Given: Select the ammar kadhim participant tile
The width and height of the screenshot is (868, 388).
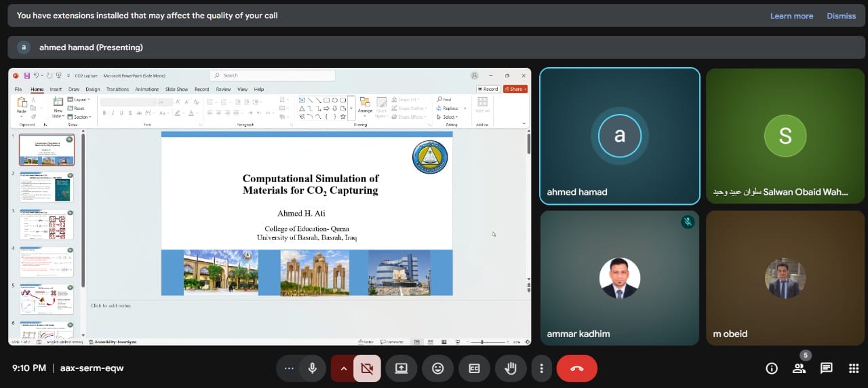Looking at the screenshot, I should 619,278.
